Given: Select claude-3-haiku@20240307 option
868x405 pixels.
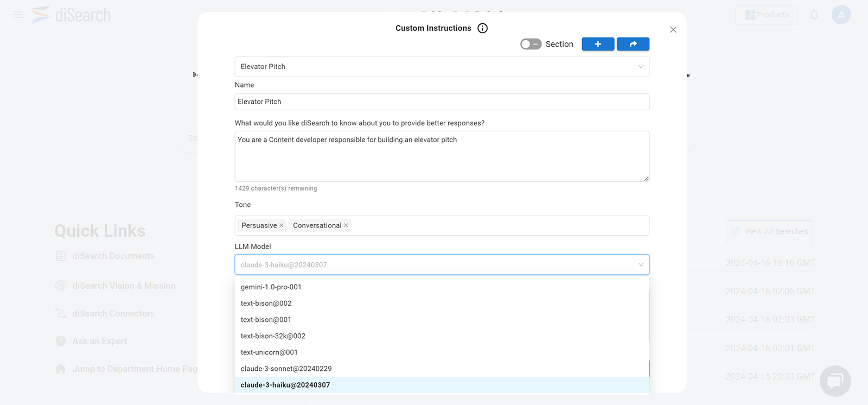Looking at the screenshot, I should pos(442,384).
